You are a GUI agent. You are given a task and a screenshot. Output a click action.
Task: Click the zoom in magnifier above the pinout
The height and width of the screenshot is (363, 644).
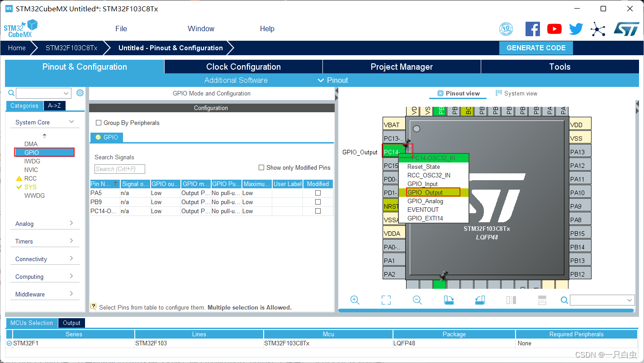[355, 300]
